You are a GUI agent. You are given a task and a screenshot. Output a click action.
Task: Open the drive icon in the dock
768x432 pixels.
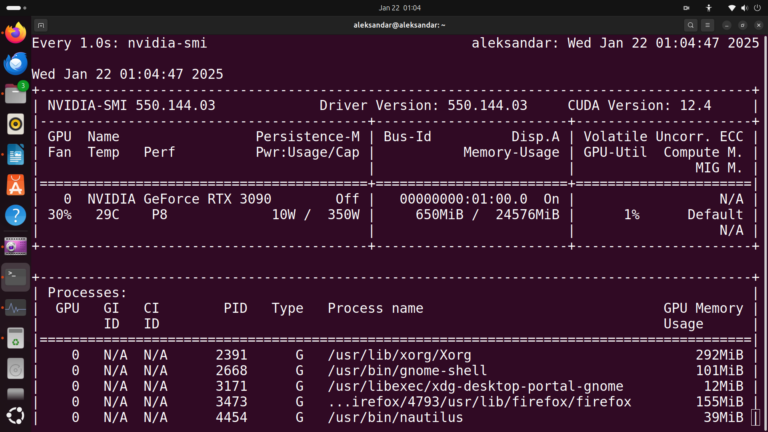[16, 394]
